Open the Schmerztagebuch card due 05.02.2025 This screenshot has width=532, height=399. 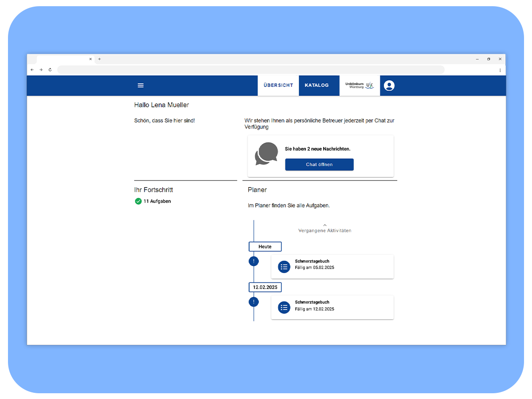click(x=332, y=267)
